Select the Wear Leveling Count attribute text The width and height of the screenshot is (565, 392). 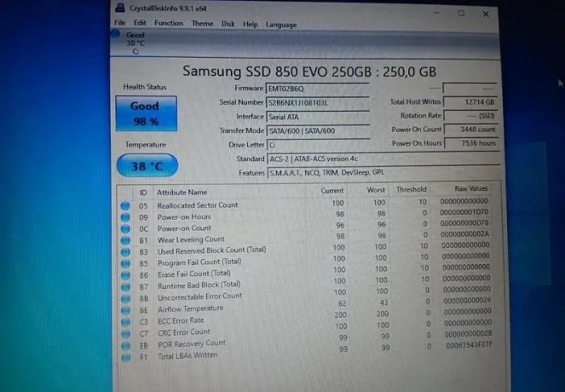click(191, 239)
